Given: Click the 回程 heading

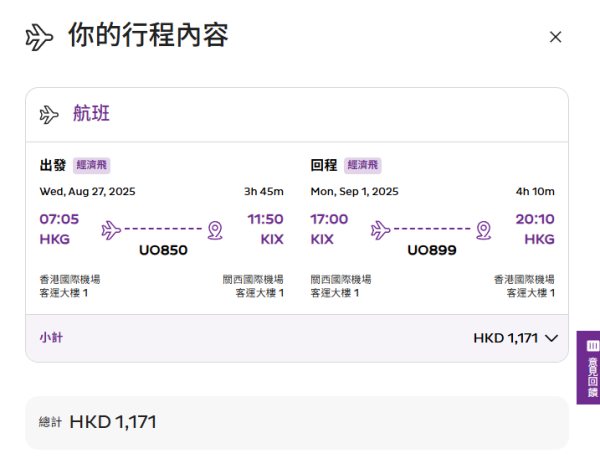Looking at the screenshot, I should click(324, 165).
